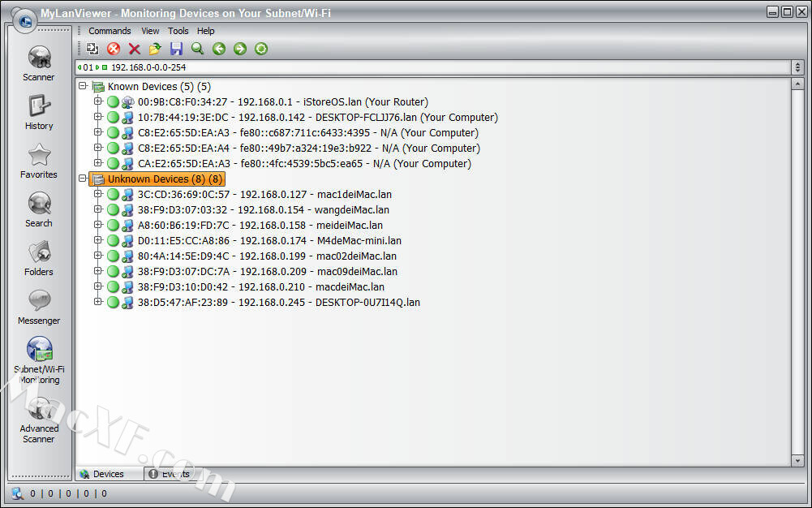Click the MyLanViewer application logo in title bar
This screenshot has width=812, height=508.
click(x=25, y=21)
